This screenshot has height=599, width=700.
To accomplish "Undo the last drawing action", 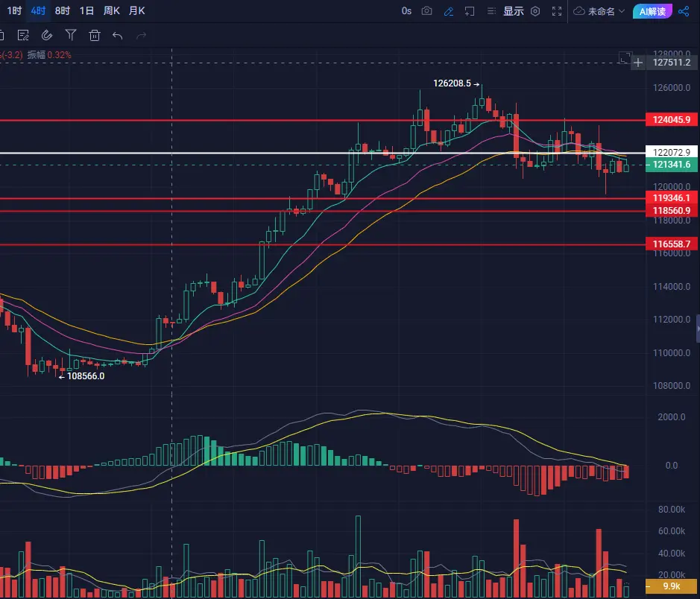I will click(x=117, y=35).
